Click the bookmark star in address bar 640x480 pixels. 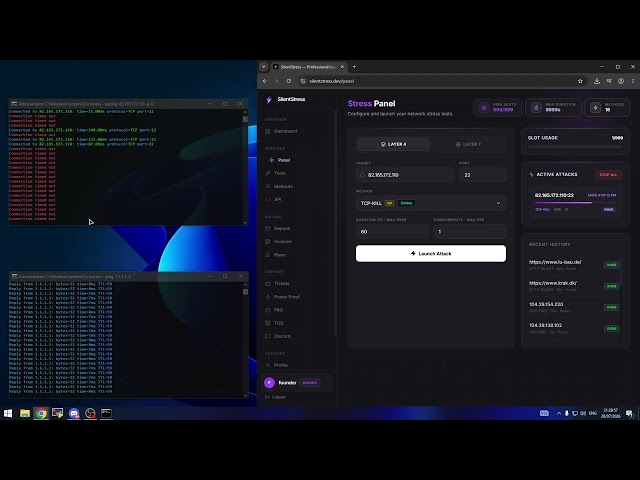coord(580,81)
